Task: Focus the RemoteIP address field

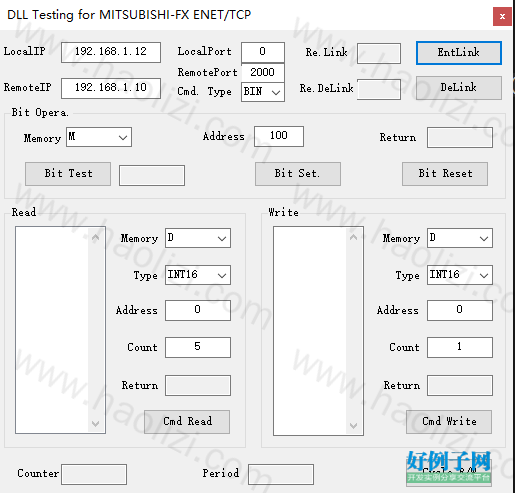Action: click(x=111, y=88)
